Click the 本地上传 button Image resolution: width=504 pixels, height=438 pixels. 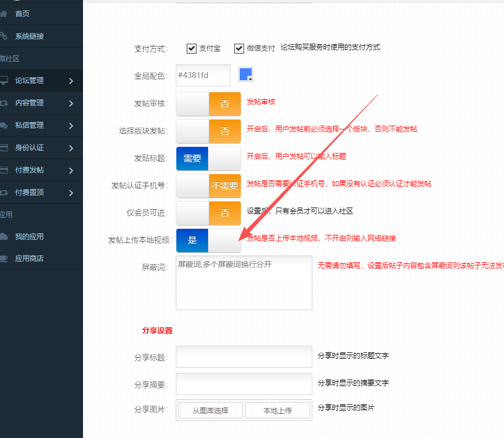tap(277, 411)
